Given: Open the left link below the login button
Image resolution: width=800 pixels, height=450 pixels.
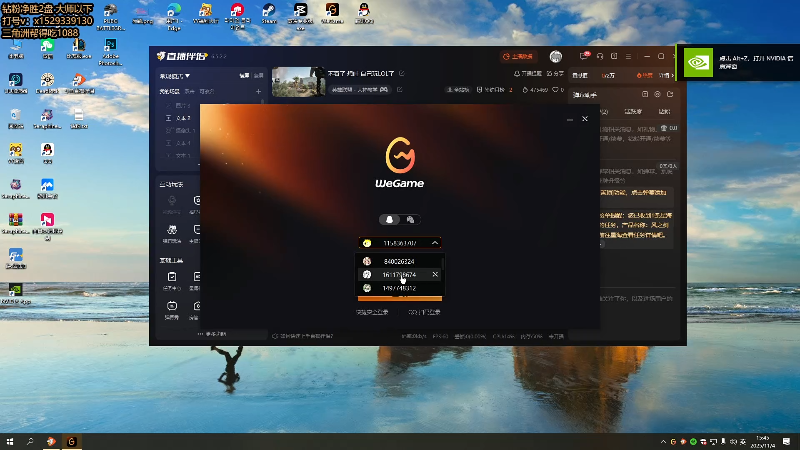Looking at the screenshot, I should click(x=372, y=312).
